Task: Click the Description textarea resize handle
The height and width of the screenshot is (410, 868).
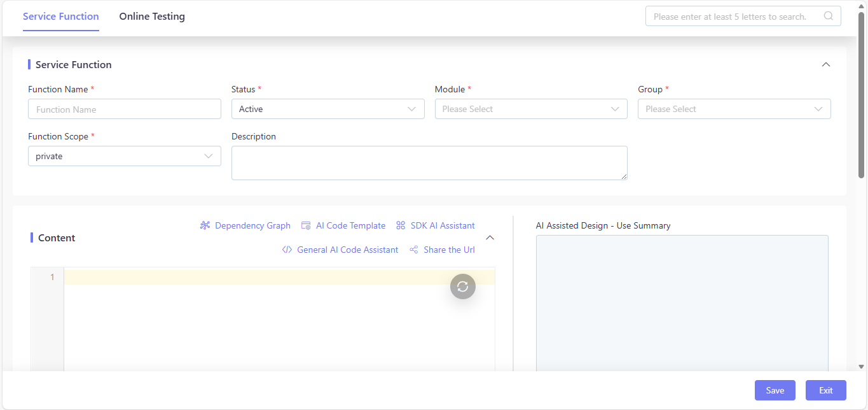Action: pyautogui.click(x=624, y=176)
